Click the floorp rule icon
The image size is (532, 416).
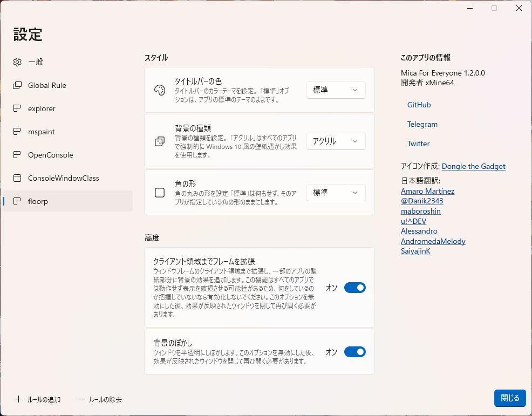tap(17, 201)
